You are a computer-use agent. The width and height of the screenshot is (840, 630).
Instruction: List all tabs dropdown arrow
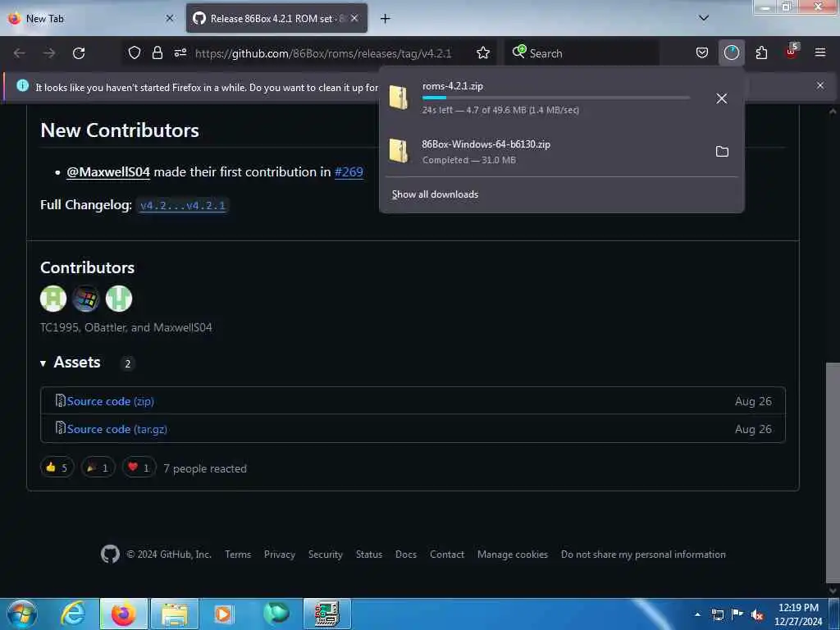click(703, 18)
